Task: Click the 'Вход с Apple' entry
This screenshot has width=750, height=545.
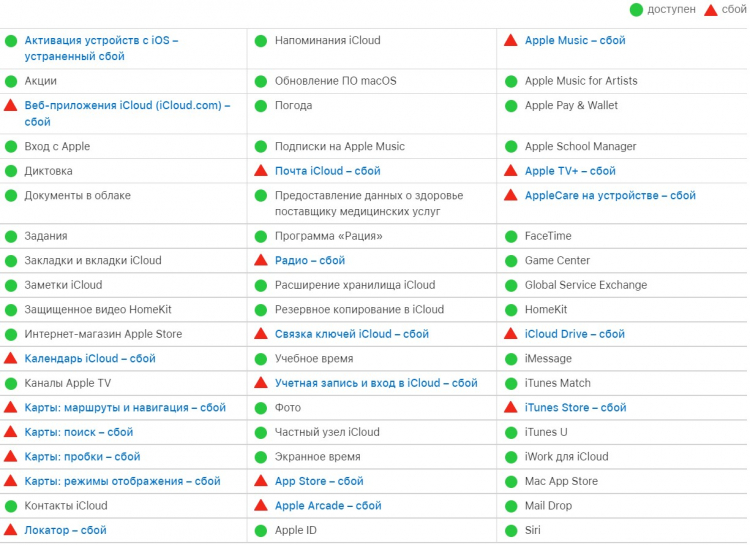Action: pyautogui.click(x=57, y=146)
